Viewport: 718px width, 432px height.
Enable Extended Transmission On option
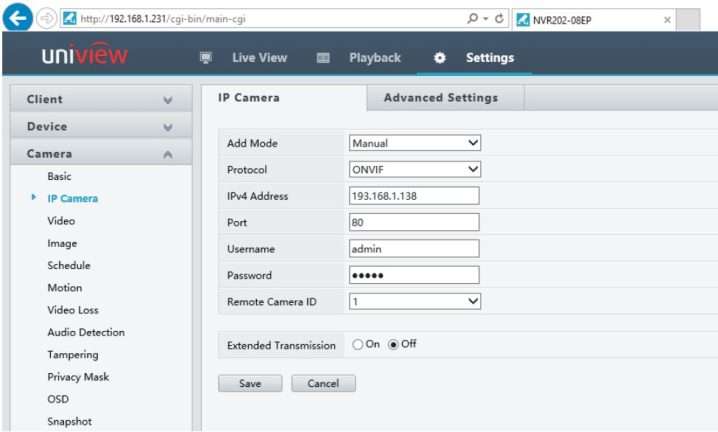(357, 345)
